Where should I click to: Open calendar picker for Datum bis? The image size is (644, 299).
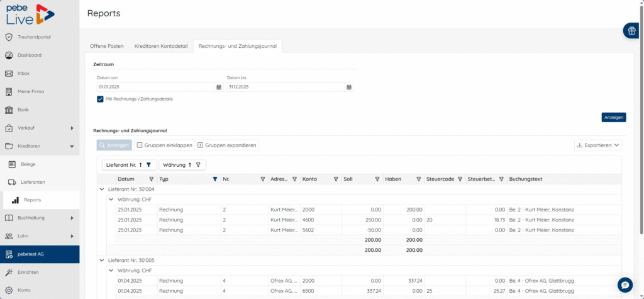348,87
